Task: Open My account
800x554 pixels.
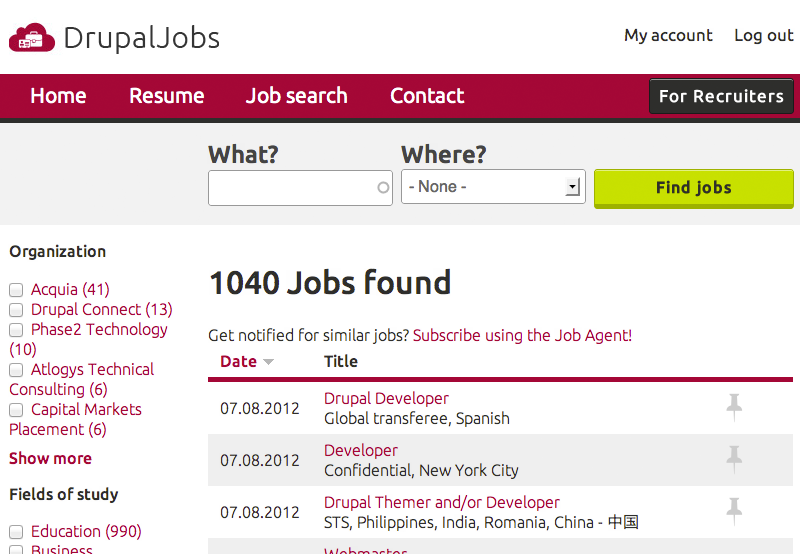Action: coord(668,35)
